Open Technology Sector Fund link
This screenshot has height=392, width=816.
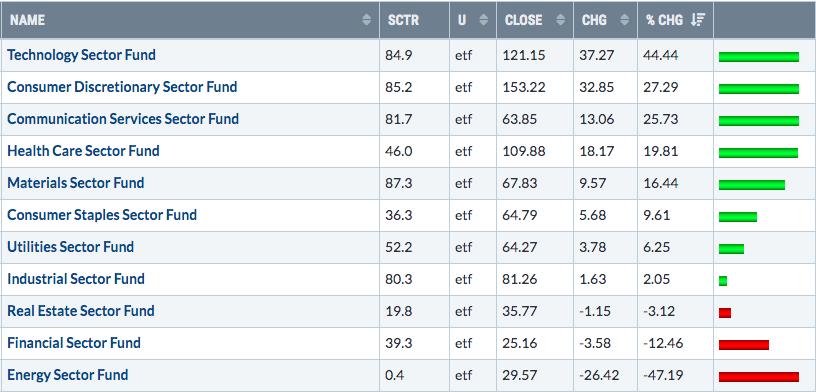(x=81, y=55)
